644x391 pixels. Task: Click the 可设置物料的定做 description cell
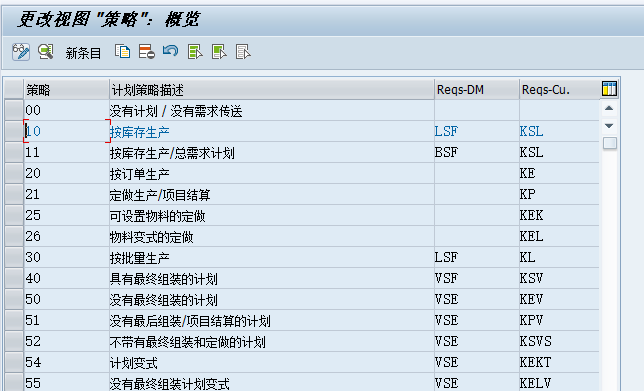[x=271, y=215]
